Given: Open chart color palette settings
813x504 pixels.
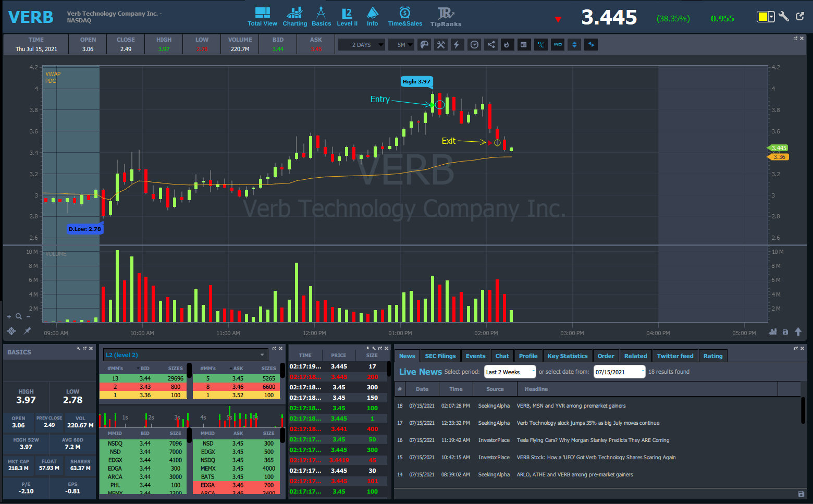Looking at the screenshot, I should coord(425,45).
